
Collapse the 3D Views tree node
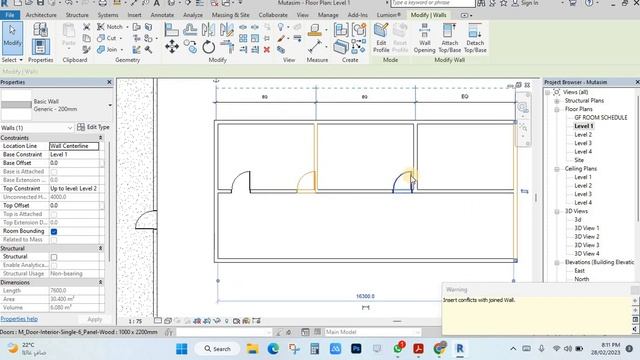click(557, 211)
